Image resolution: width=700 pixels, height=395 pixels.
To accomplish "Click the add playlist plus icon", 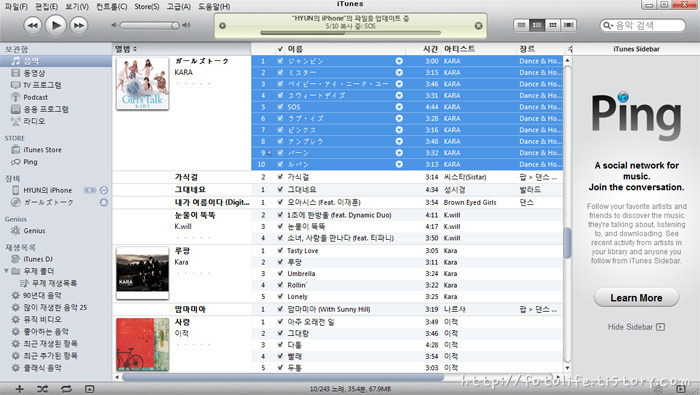I will (19, 389).
